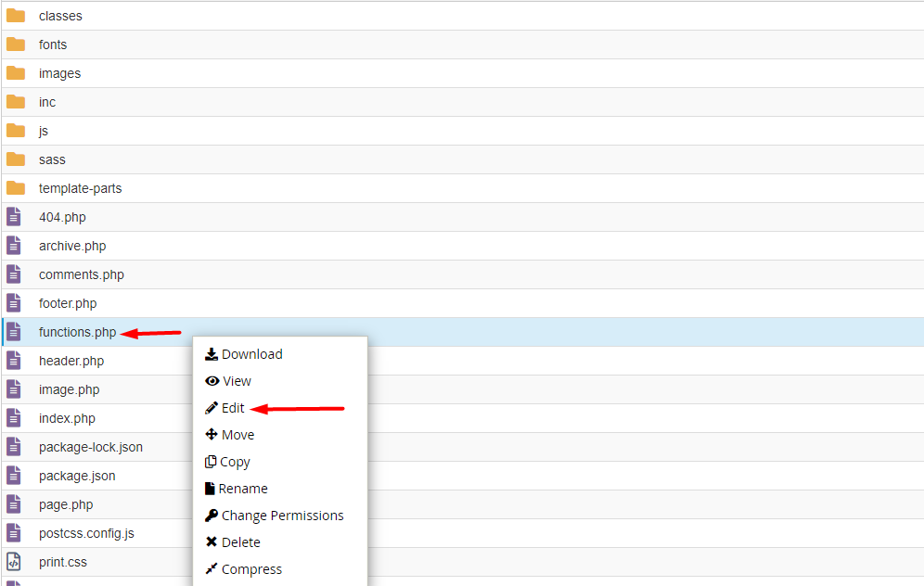Click the page.php file icon

(14, 504)
